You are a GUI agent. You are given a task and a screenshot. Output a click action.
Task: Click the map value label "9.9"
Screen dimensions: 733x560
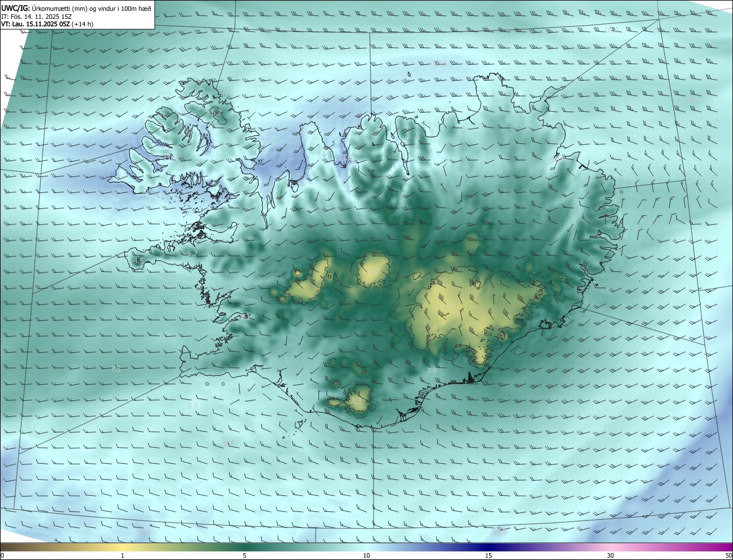click(x=192, y=405)
